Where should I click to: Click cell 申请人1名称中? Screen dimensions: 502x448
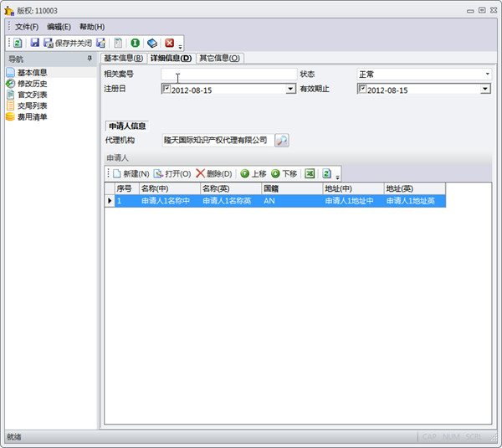pyautogui.click(x=170, y=201)
